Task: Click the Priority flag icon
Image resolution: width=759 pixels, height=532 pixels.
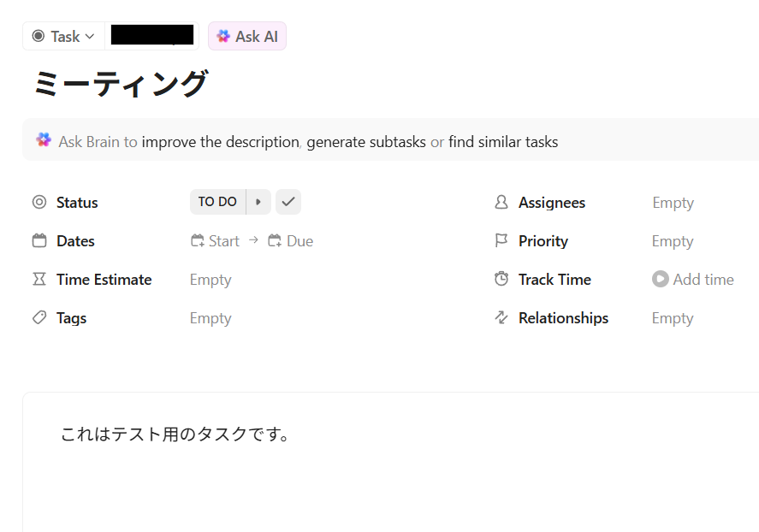Action: tap(501, 241)
